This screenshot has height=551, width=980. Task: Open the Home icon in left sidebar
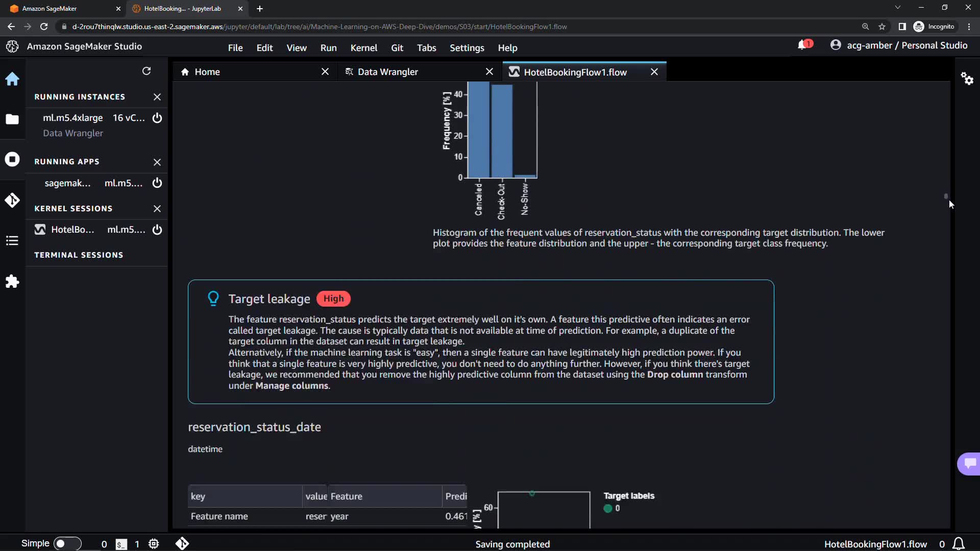(12, 79)
